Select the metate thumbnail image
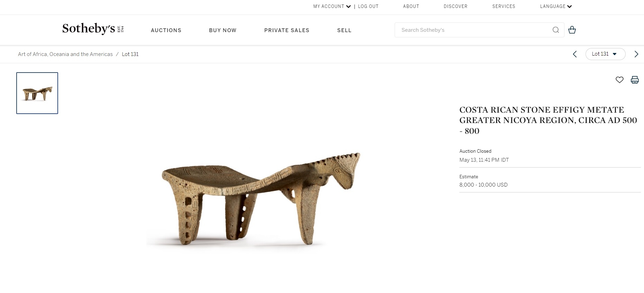644x293 pixels. tap(37, 93)
